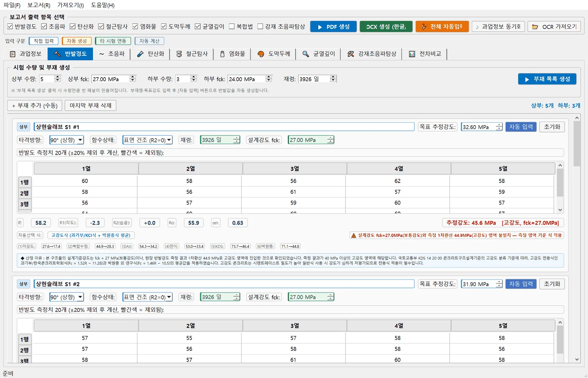Click the clipboard icon on 과업정보 tab
The height and width of the screenshot is (378, 588).
(12, 54)
